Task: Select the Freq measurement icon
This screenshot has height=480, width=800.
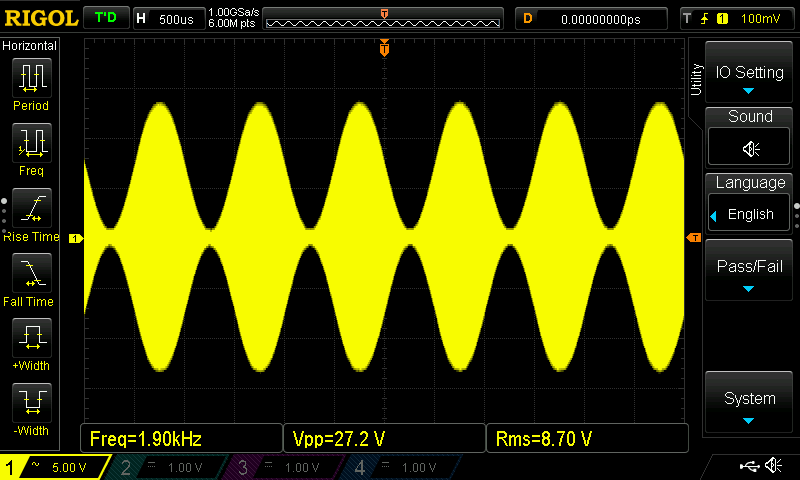Action: (32, 143)
